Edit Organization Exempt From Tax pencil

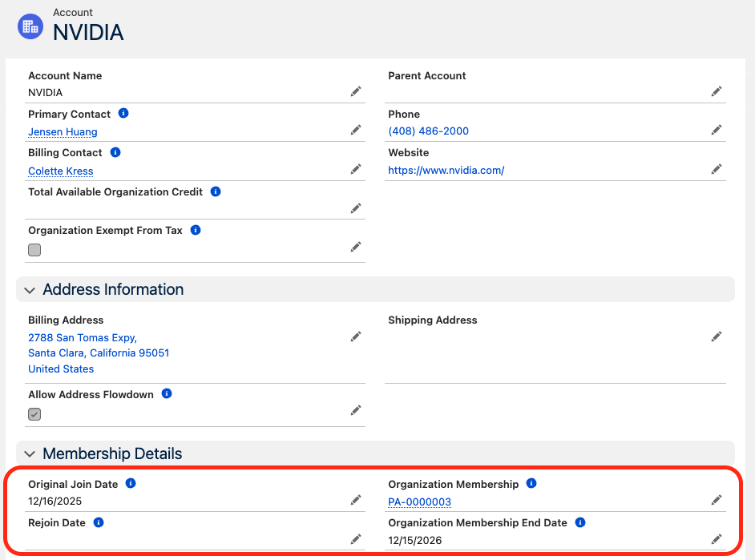click(x=356, y=247)
